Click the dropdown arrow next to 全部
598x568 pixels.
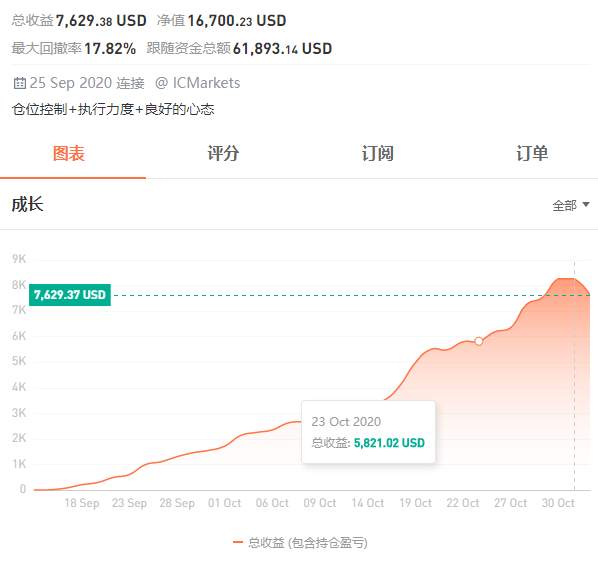(x=586, y=205)
